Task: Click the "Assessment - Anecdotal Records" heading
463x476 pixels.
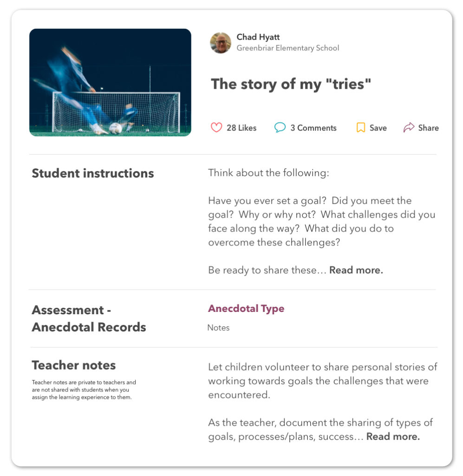Action: [x=89, y=318]
